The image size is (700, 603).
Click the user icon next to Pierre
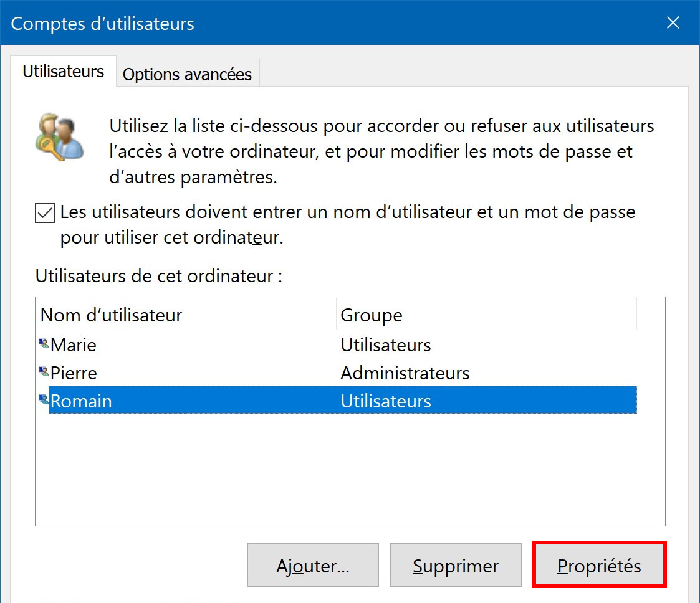pos(44,371)
